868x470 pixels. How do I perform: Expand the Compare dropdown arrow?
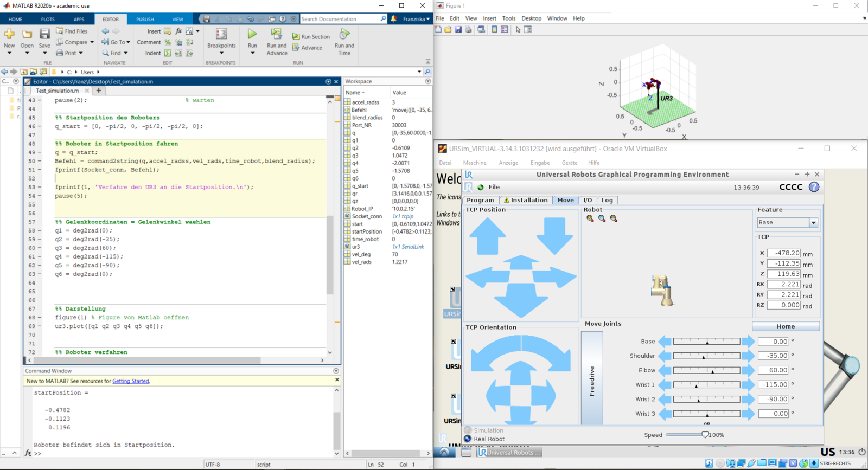click(92, 42)
